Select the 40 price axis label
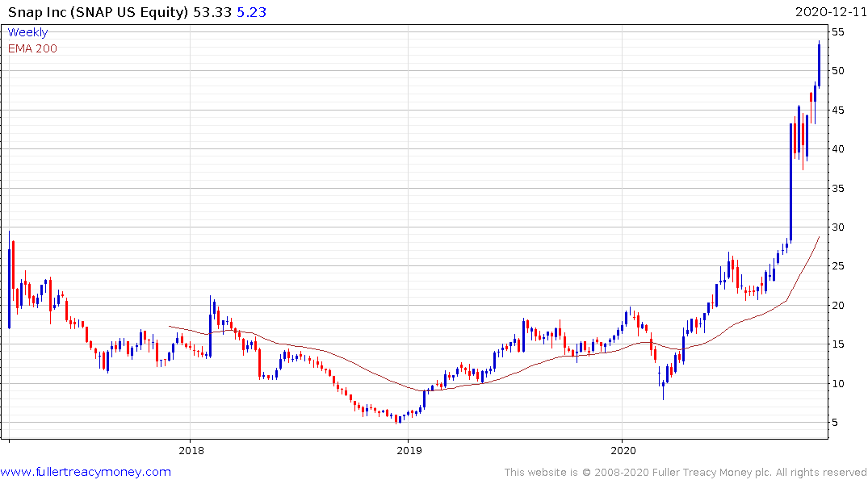The height and width of the screenshot is (484, 868). click(838, 148)
